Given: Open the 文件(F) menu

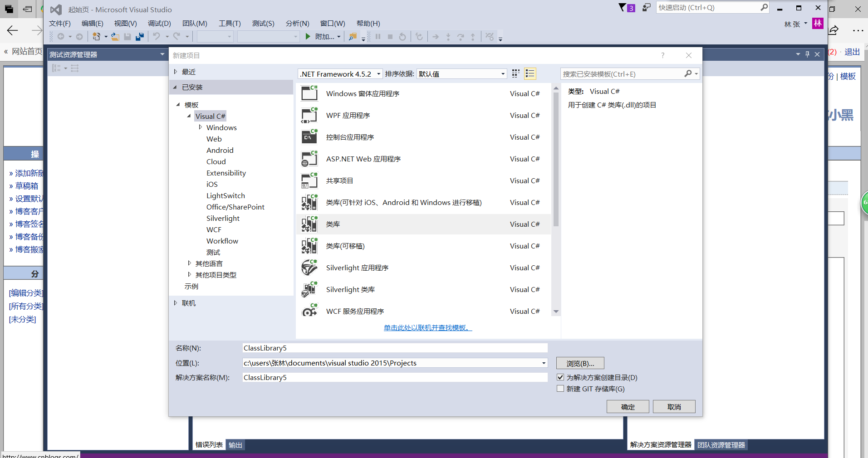Looking at the screenshot, I should click(x=60, y=23).
